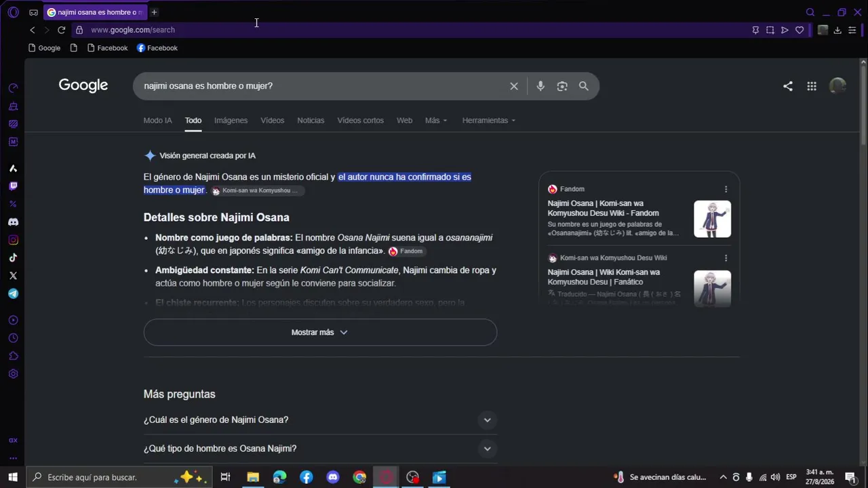The width and height of the screenshot is (868, 488).
Task: Open Google Chrome from the taskbar
Action: coord(359,477)
